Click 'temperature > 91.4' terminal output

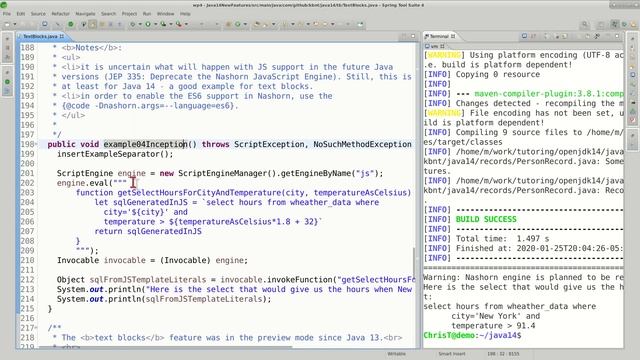(493, 326)
